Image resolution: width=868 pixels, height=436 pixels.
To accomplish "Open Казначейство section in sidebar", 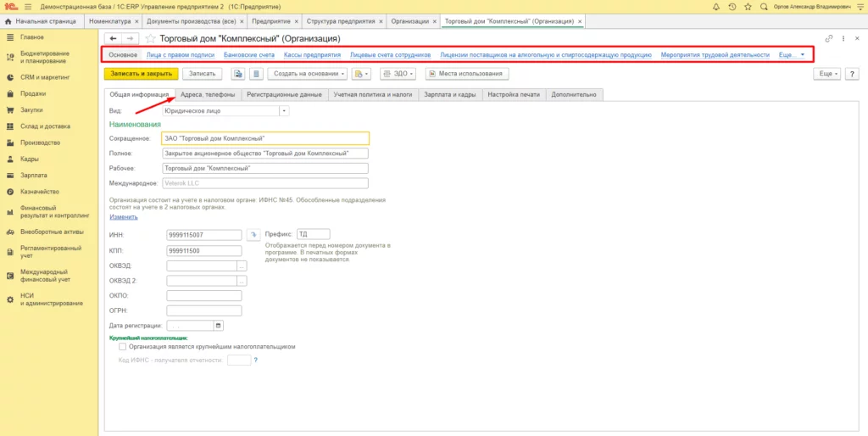I will [x=40, y=192].
